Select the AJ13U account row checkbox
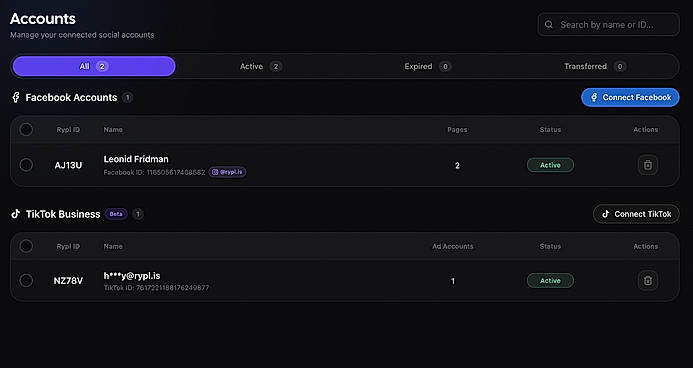This screenshot has height=368, width=693. (26, 165)
